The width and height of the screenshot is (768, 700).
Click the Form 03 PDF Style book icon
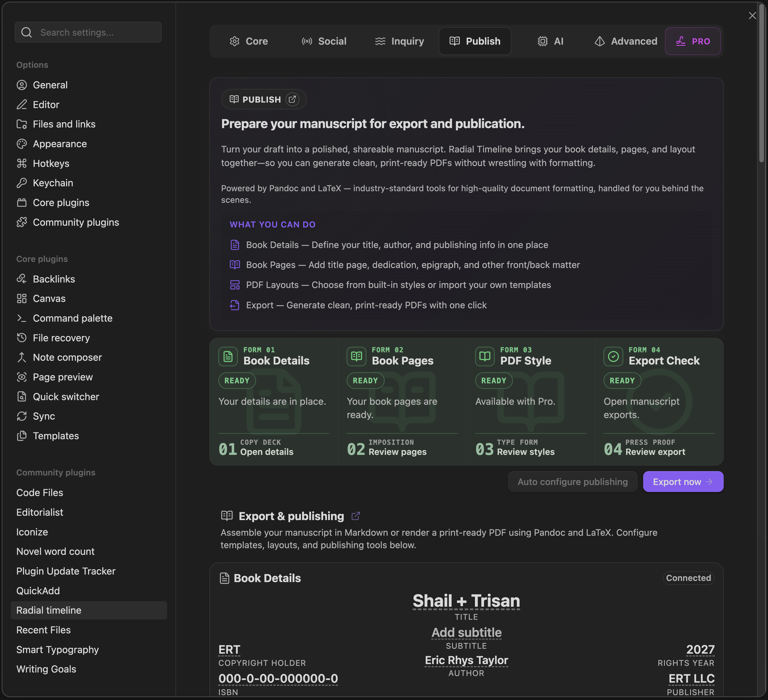[x=484, y=356]
